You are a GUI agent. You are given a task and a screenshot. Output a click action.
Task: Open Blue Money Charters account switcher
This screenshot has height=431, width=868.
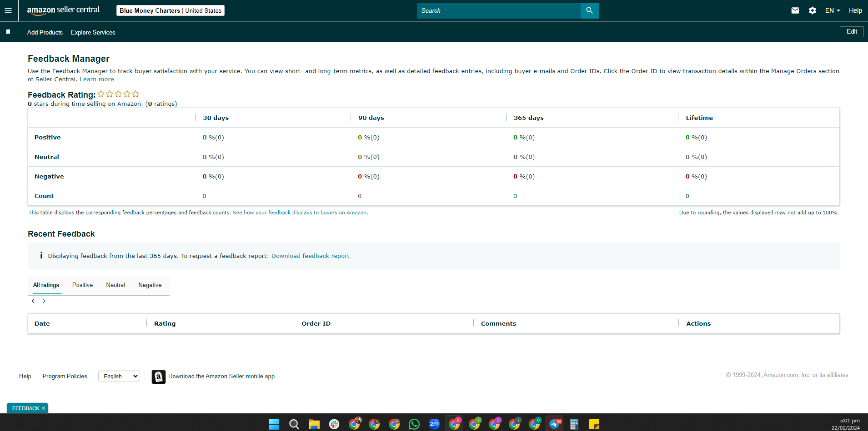click(171, 10)
